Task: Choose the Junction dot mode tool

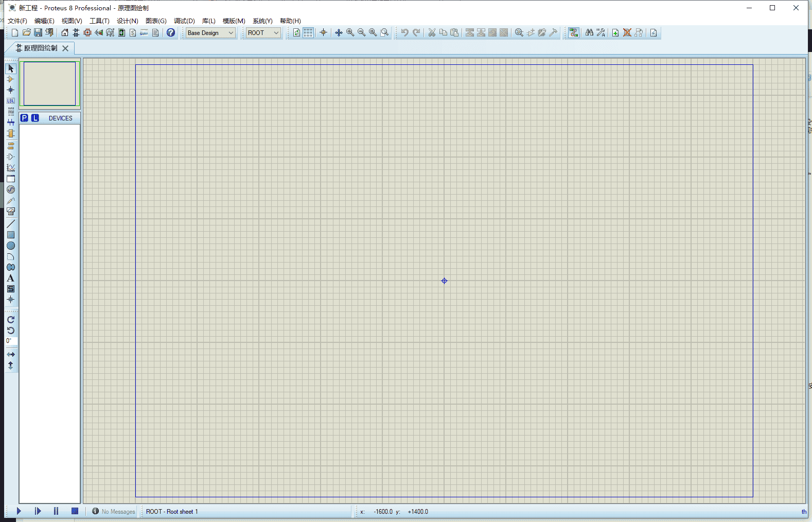Action: [x=11, y=90]
